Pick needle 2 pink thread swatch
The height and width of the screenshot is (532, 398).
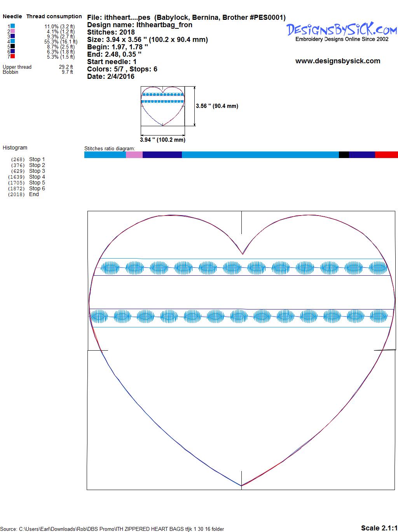[12, 31]
